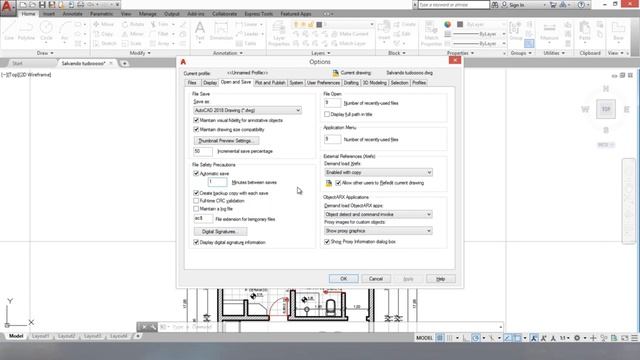Viewport: 640px width, 360px height.
Task: Click the Group tool
Action: [516, 31]
